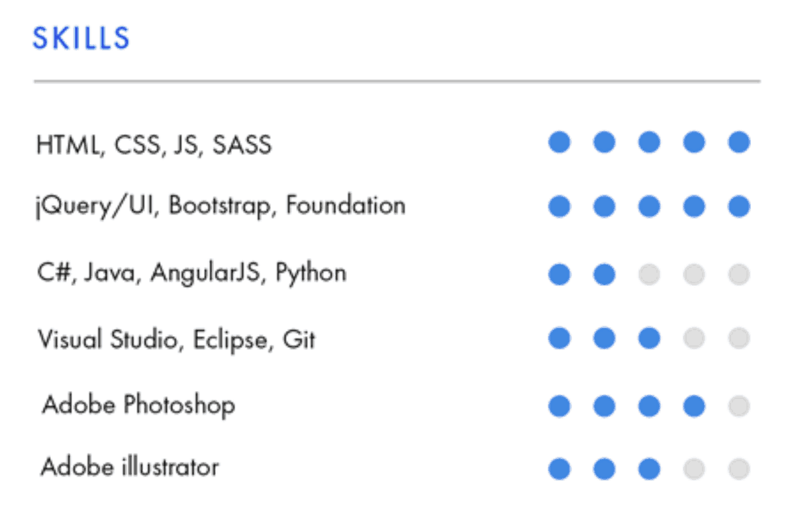The image size is (796, 532).
Task: Click the fifth gray dot in C#, Java row
Action: coord(738,274)
